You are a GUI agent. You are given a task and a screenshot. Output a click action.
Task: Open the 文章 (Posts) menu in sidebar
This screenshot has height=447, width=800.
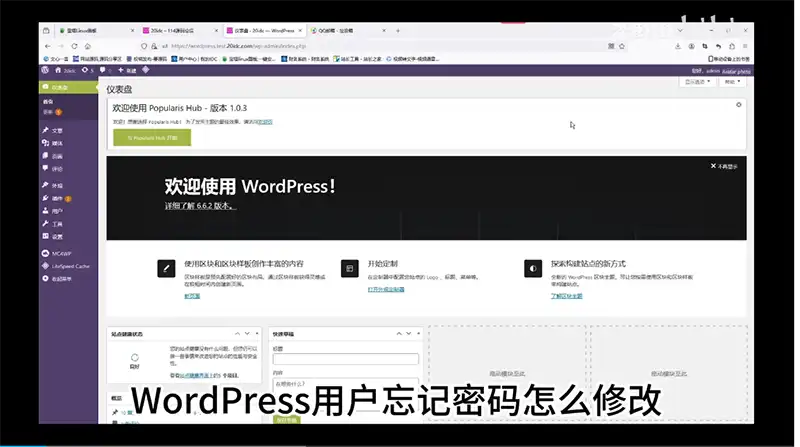pyautogui.click(x=57, y=131)
